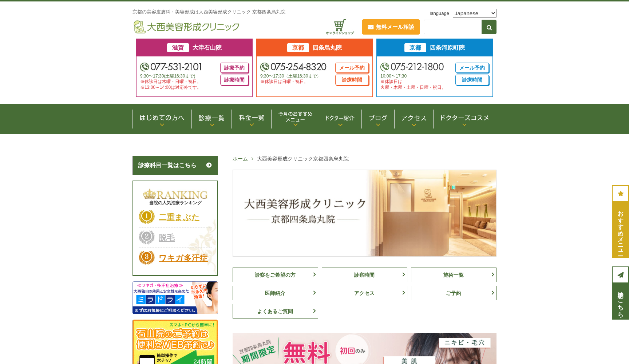Click the circle arrow on 診療科目一覧はこちら

pos(209,165)
